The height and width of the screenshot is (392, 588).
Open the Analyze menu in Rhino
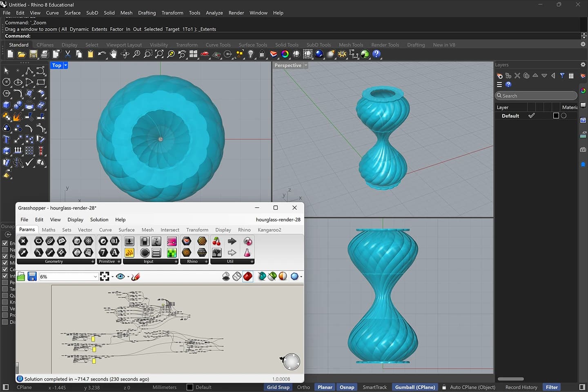[x=214, y=13]
